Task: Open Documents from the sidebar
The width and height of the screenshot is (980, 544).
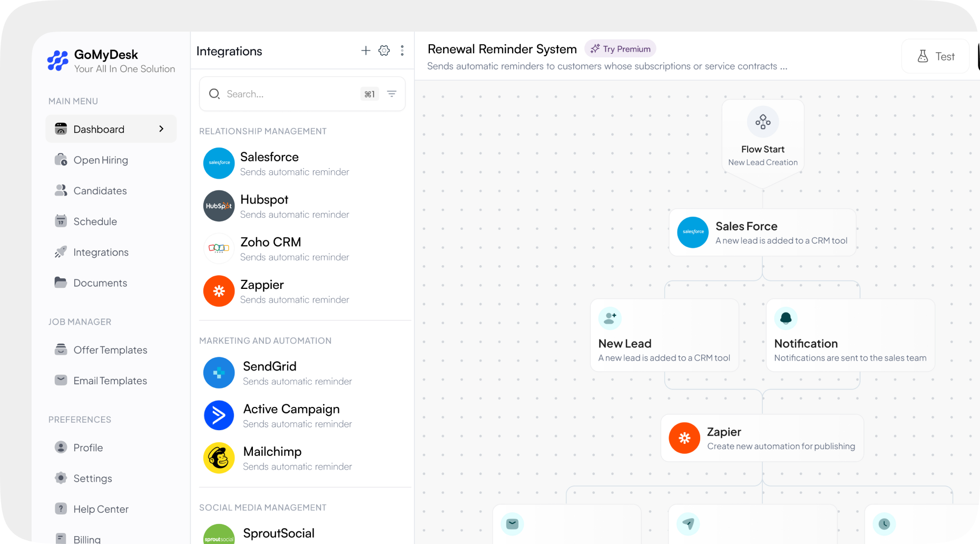Action: 100,283
